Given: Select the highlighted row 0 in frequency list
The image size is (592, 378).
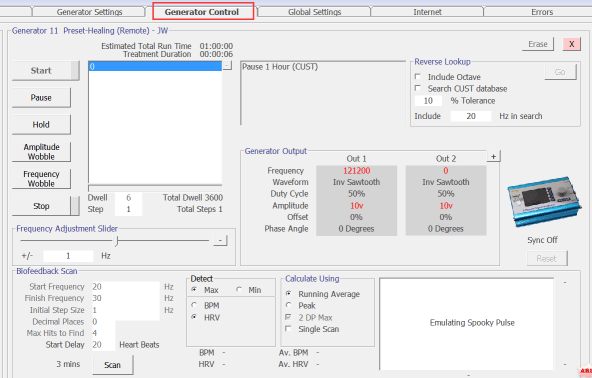Looking at the screenshot, I should tap(155, 66).
